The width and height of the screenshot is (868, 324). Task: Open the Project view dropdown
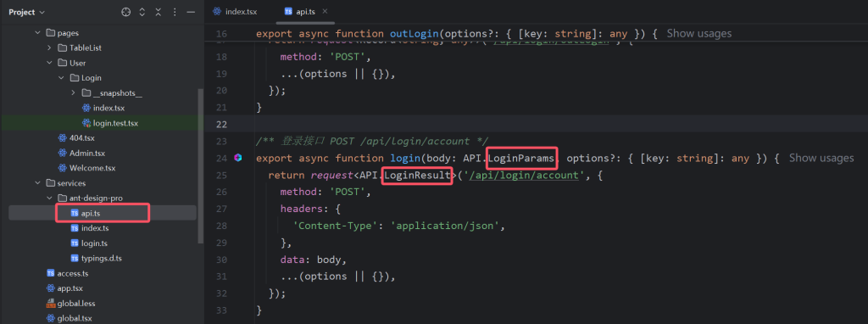coord(27,12)
